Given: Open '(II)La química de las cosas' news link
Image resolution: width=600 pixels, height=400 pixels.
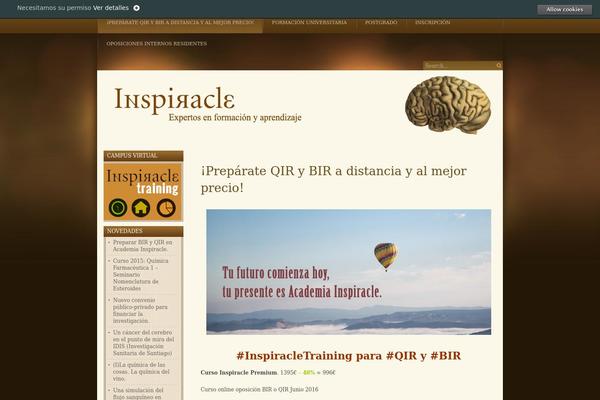Looking at the screenshot, I should coord(141,372).
